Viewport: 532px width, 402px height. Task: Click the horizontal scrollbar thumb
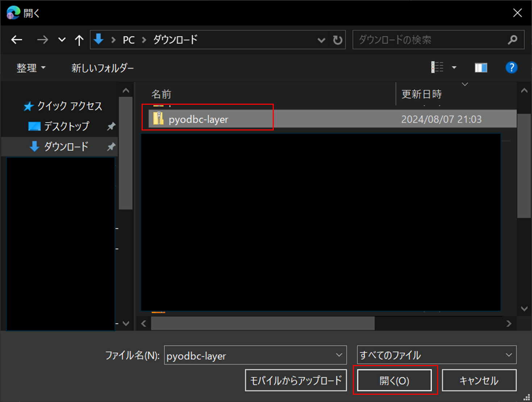coord(263,323)
